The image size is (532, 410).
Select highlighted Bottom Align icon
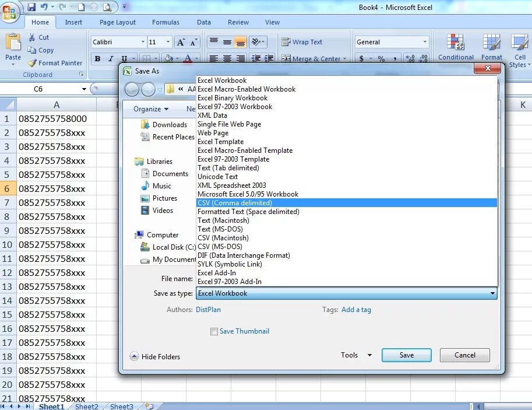pyautogui.click(x=240, y=42)
